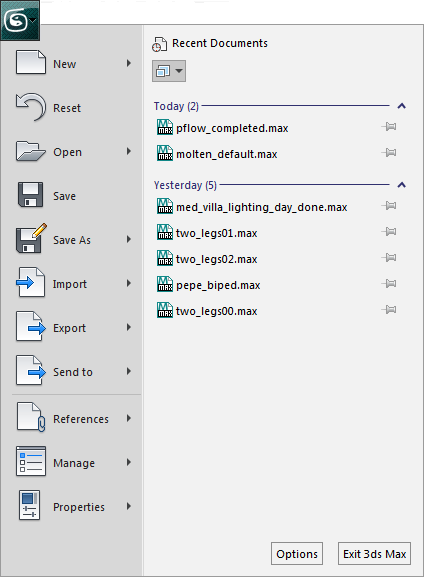Open the recent documents view-size dropdown
Viewport: 424px width, 577px height.
[169, 71]
